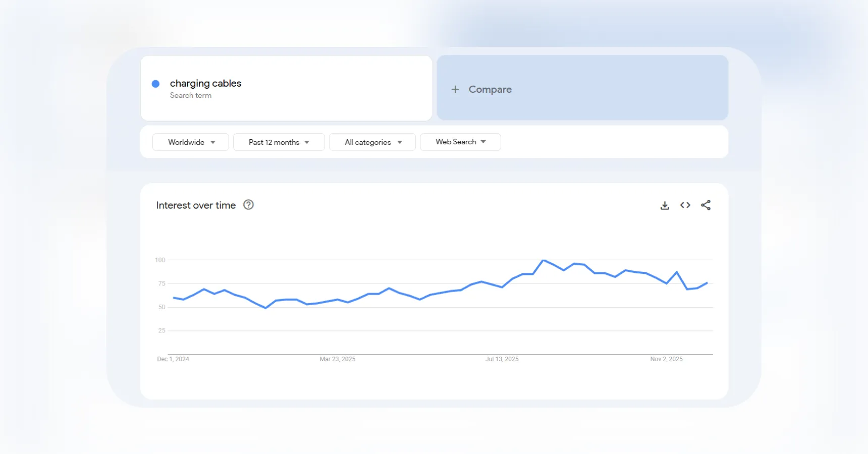Click the Dec 1, 2024 axis label
The width and height of the screenshot is (868, 454).
tap(173, 359)
